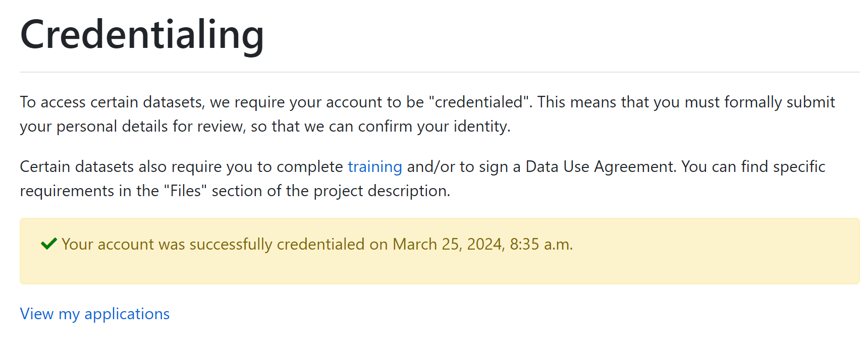Click the green checkmark success icon

[x=49, y=244]
